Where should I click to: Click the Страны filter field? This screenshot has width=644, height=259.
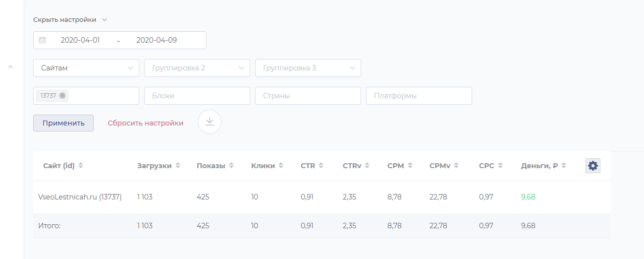308,96
